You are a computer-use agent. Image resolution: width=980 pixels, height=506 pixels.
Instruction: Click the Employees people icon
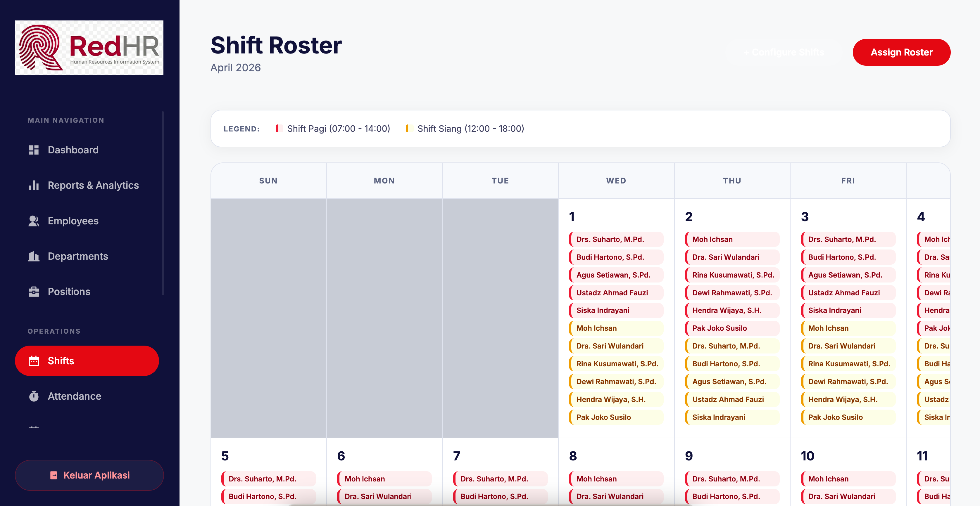click(34, 221)
